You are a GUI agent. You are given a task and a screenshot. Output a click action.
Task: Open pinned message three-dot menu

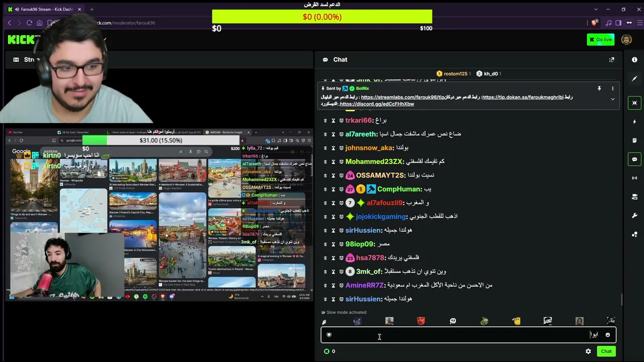click(x=613, y=88)
